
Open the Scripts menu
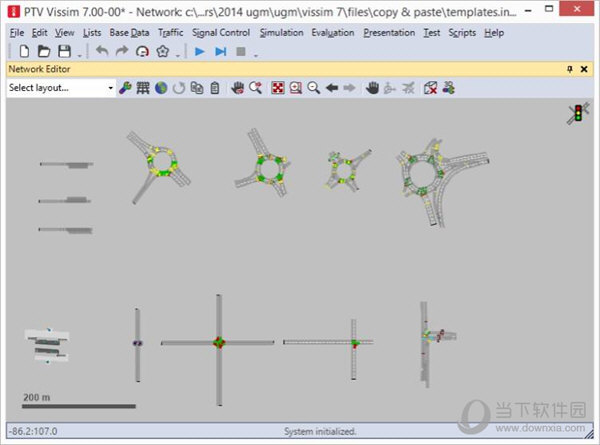pyautogui.click(x=462, y=33)
